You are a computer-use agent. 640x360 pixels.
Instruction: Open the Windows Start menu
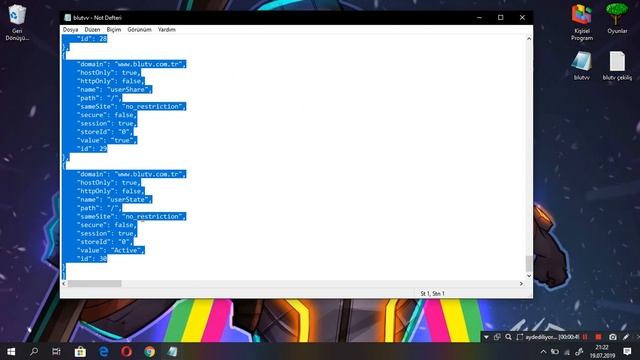point(11,351)
